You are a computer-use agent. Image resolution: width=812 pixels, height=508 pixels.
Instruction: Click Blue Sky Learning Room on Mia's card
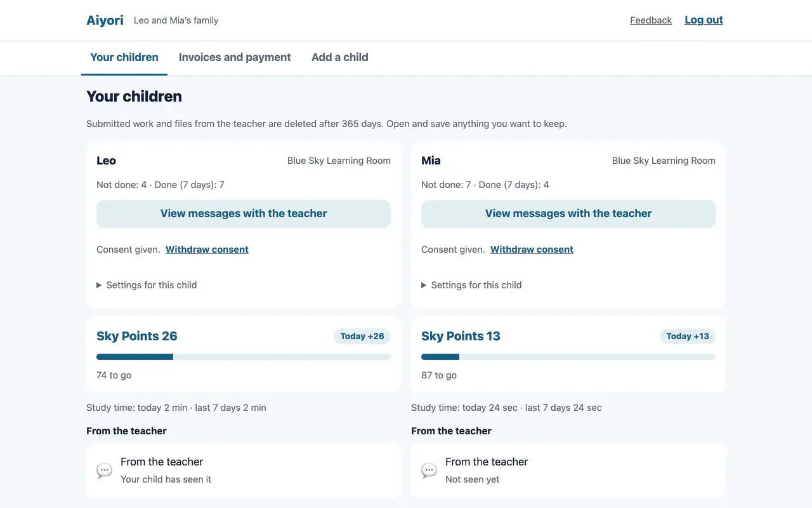click(x=664, y=161)
